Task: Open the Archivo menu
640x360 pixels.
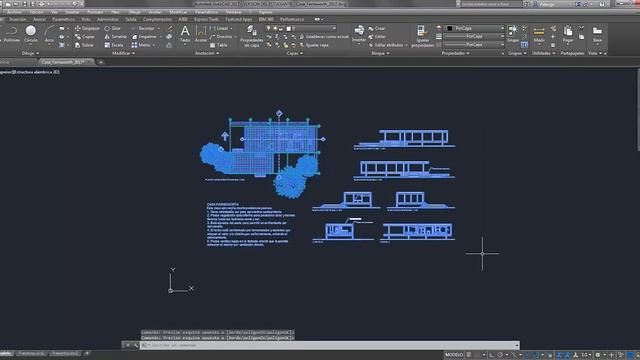Action: coord(14,12)
